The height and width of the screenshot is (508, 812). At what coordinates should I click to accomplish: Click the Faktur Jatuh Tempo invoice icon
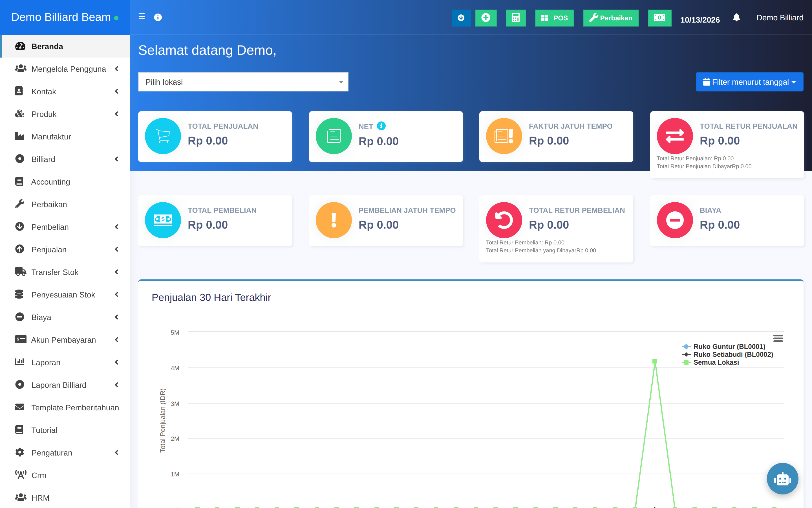[504, 136]
